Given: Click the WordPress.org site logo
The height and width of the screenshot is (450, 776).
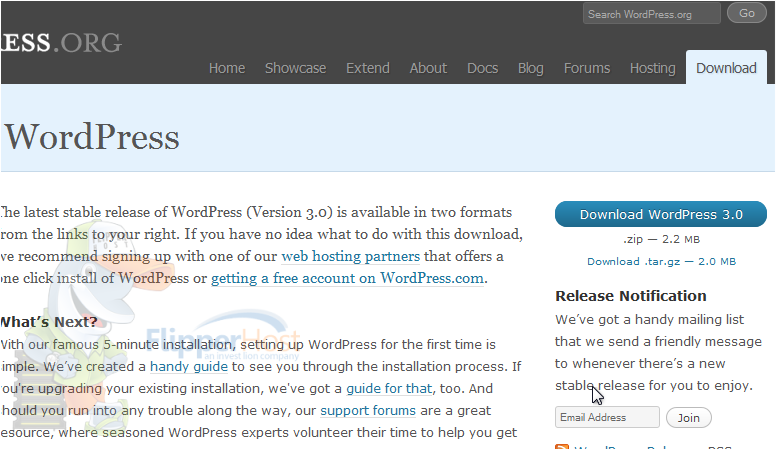Looking at the screenshot, I should click(61, 43).
